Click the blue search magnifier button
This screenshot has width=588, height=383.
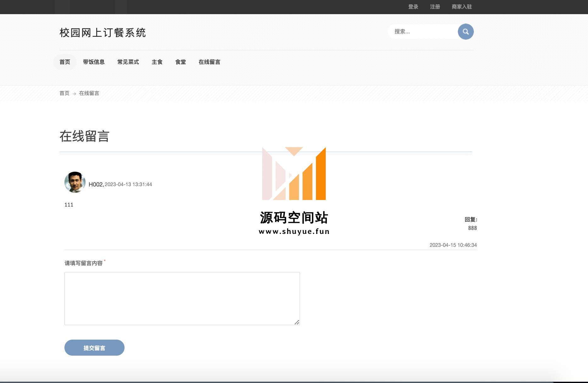pos(466,31)
